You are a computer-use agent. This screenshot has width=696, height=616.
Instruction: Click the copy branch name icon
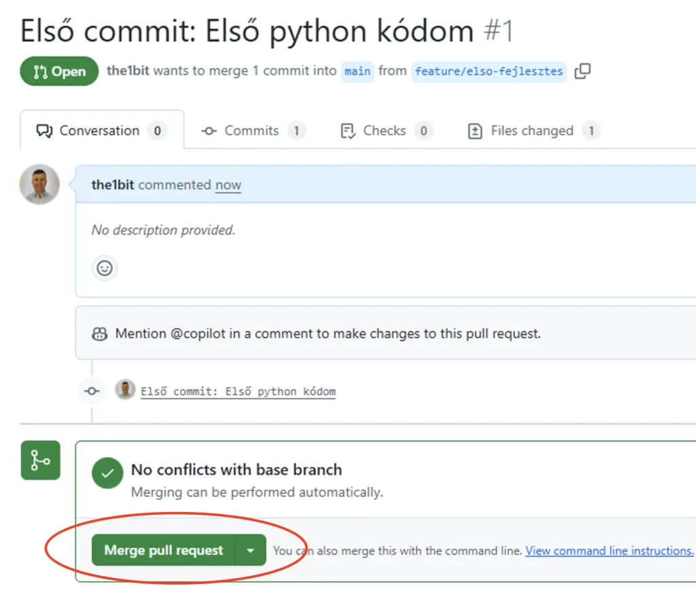[582, 71]
